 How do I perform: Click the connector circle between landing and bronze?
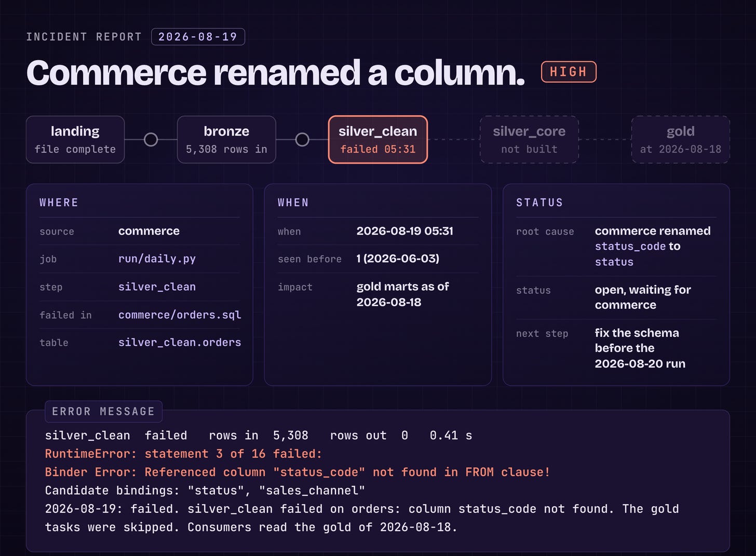coord(151,140)
